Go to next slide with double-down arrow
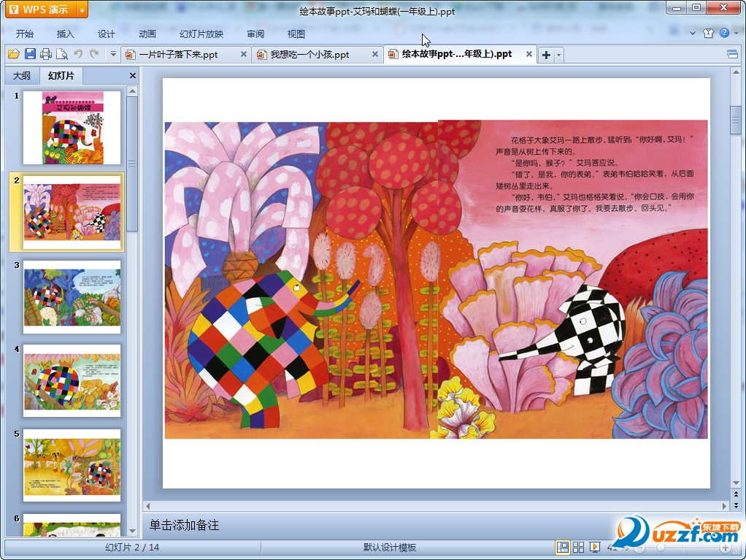 tap(736, 505)
